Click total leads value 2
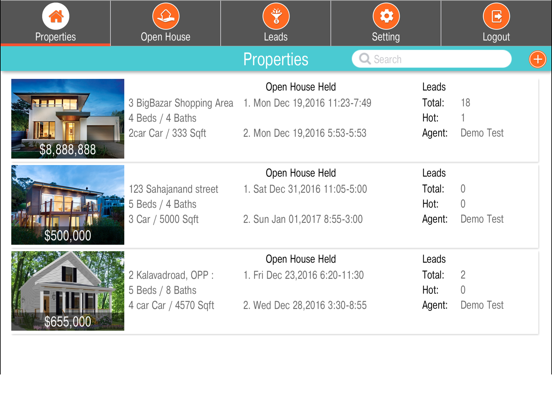Image resolution: width=552 pixels, height=414 pixels. tap(463, 275)
